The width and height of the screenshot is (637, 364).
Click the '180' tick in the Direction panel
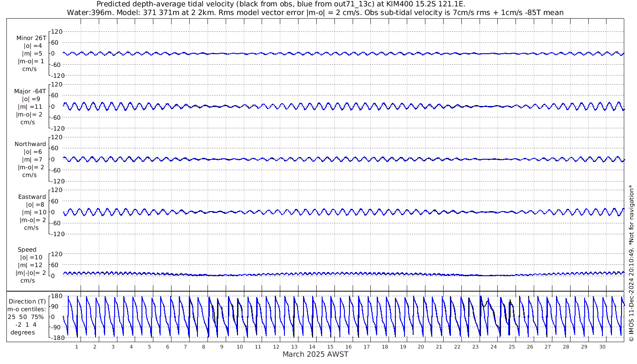pyautogui.click(x=56, y=296)
